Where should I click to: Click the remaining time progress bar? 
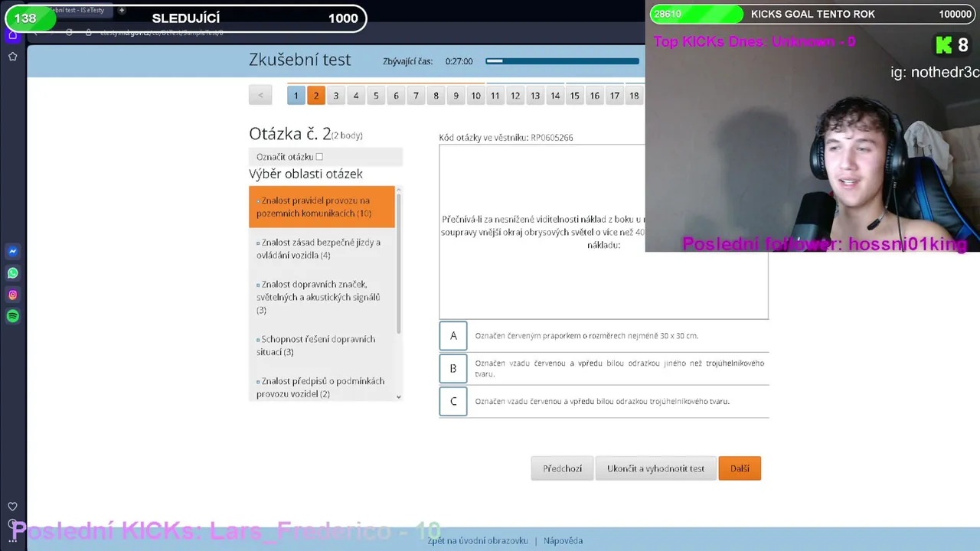tap(562, 61)
